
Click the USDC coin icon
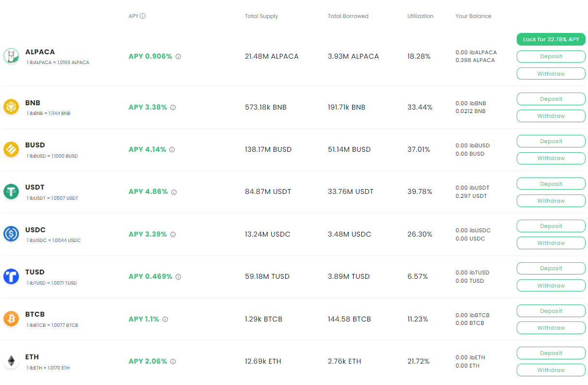11,234
